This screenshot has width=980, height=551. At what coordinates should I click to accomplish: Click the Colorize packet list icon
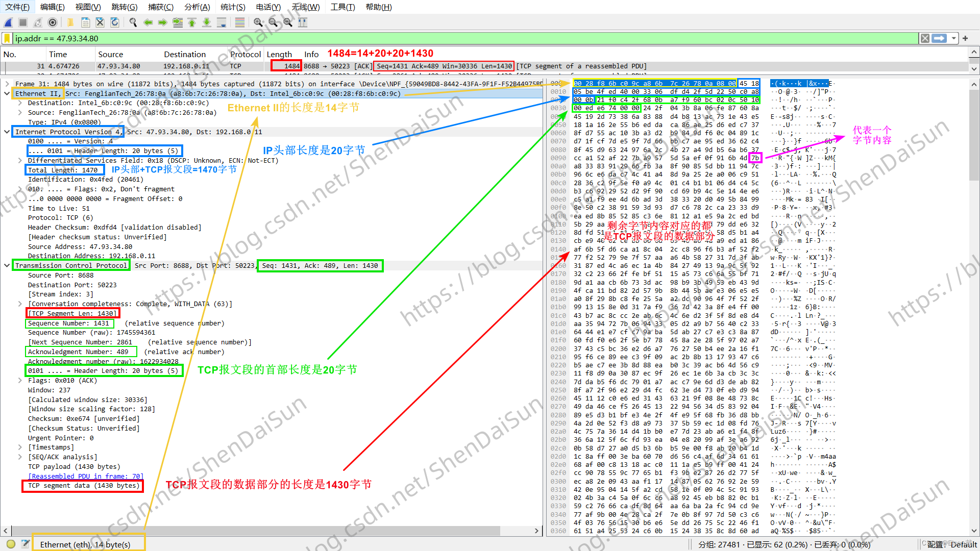pyautogui.click(x=240, y=22)
